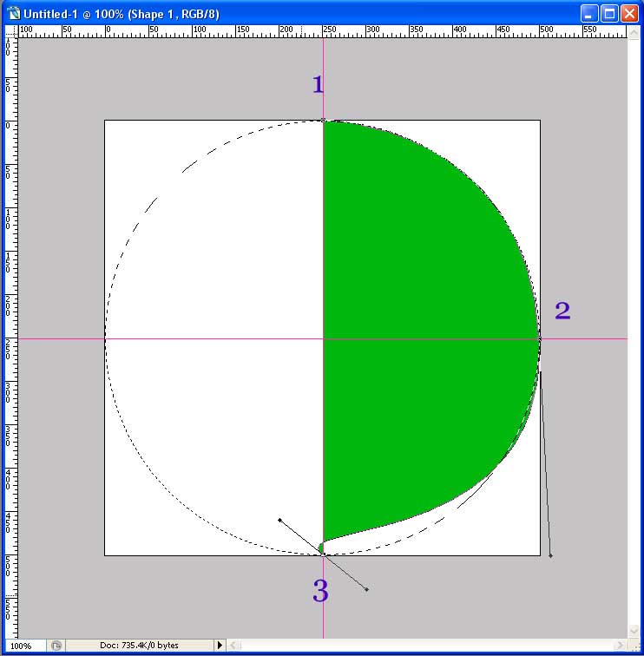
Task: Select the path anchor point at circle right edge
Action: [539, 339]
